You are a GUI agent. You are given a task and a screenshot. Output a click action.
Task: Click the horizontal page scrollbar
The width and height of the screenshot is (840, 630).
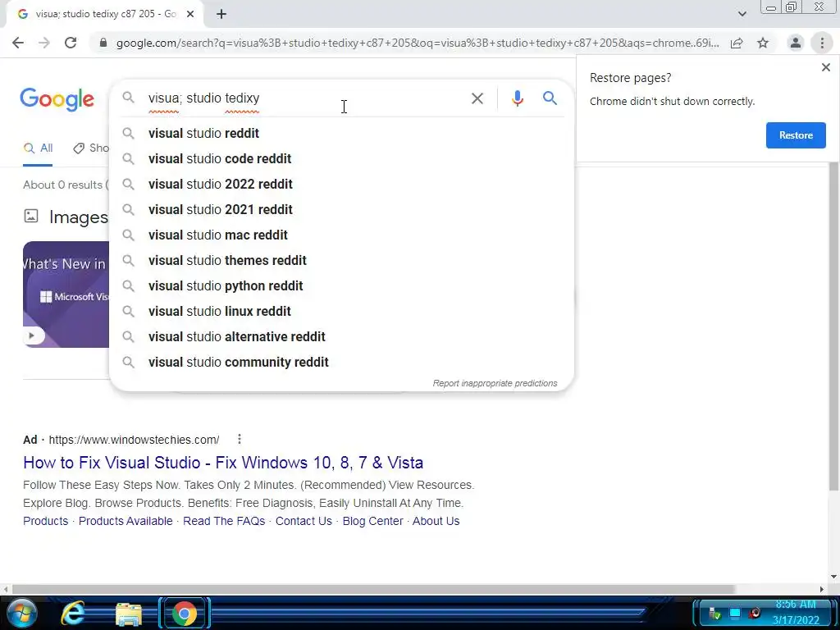pyautogui.click(x=373, y=589)
